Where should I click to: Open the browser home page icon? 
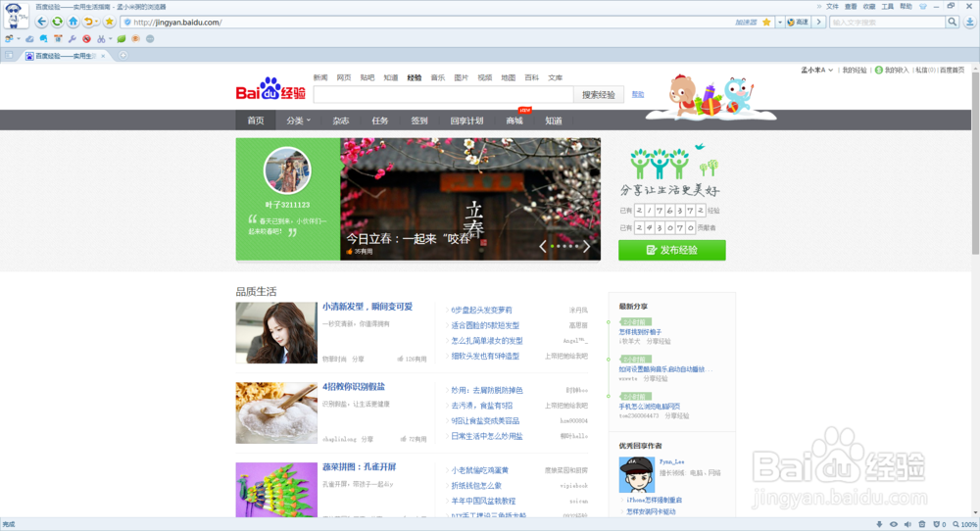pyautogui.click(x=73, y=22)
